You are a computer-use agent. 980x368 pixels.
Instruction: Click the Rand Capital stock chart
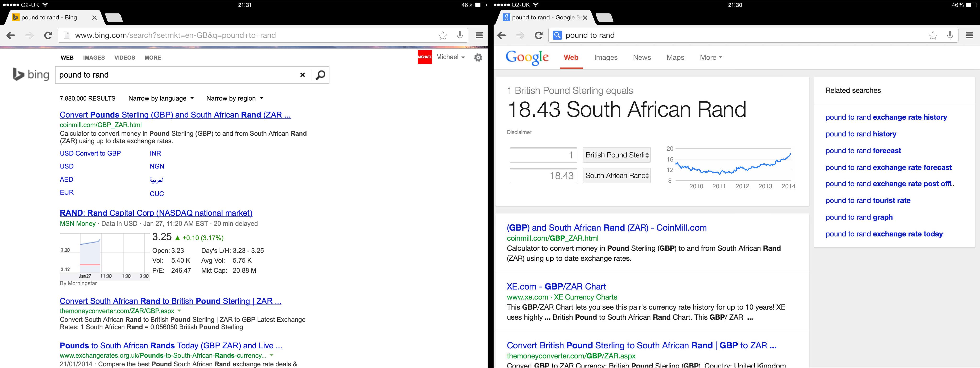click(x=105, y=257)
